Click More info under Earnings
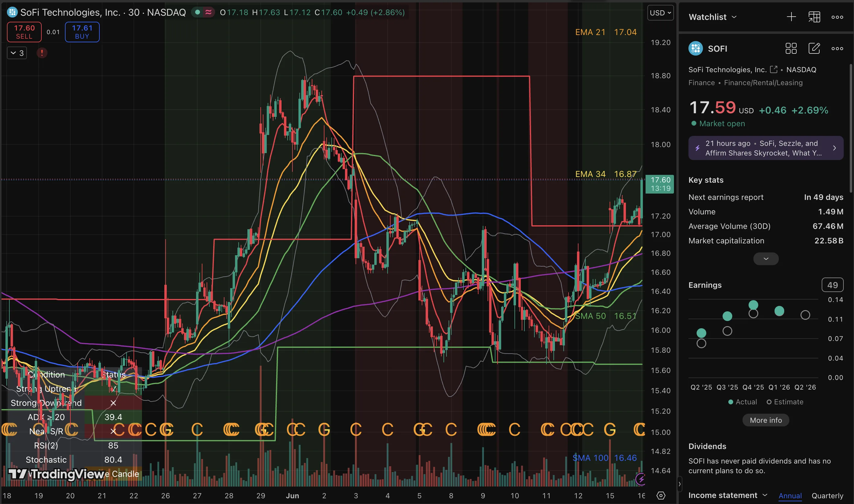The width and height of the screenshot is (854, 504). (766, 420)
